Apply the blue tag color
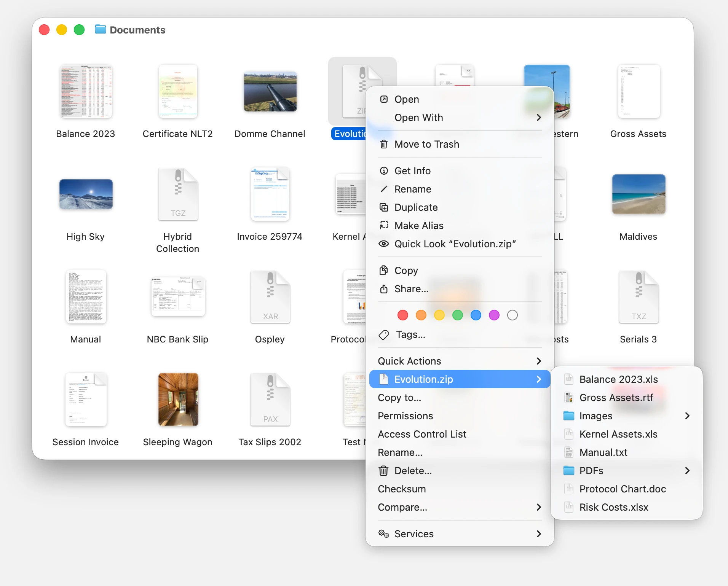Viewport: 728px width, 586px height. [x=476, y=315]
